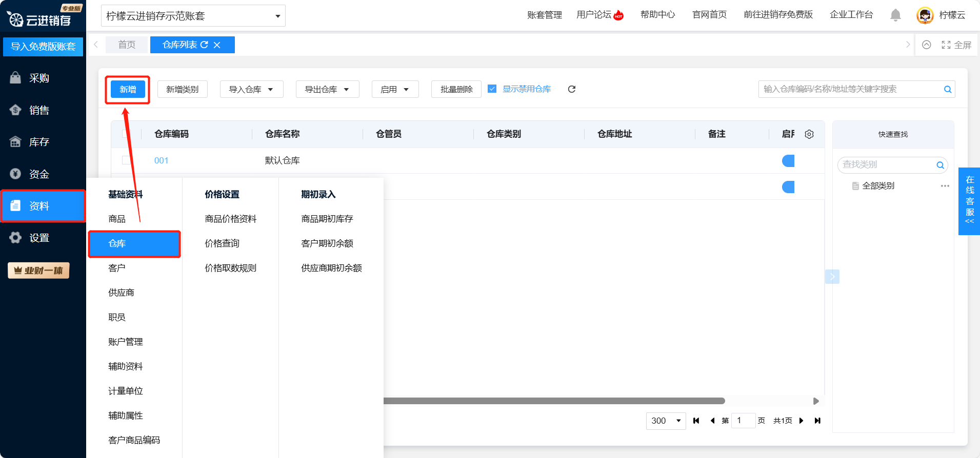The height and width of the screenshot is (458, 980).
Task: Select 仓库 in the 资料 submenu
Action: 134,244
